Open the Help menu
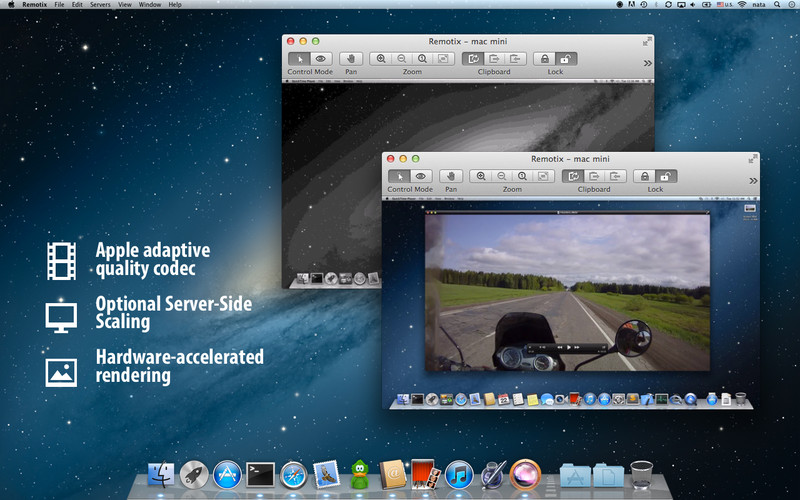Viewport: 800px width, 500px height. pyautogui.click(x=175, y=5)
